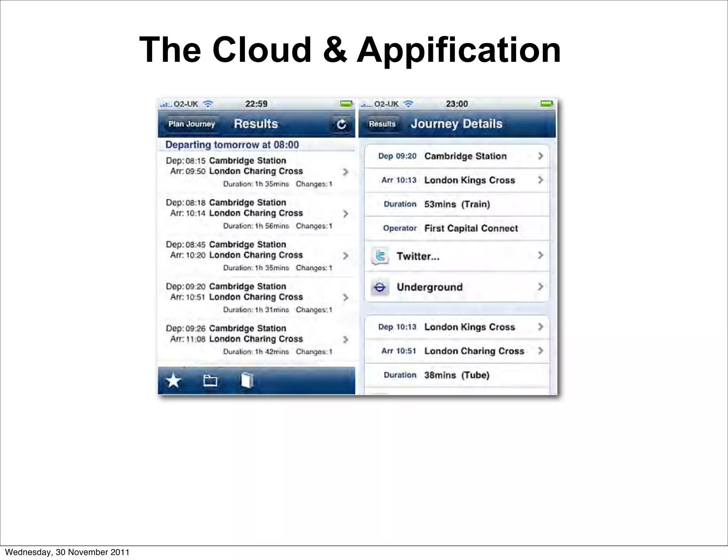Open the book icon in bottom toolbar
This screenshot has height=560, width=728.
(x=247, y=381)
